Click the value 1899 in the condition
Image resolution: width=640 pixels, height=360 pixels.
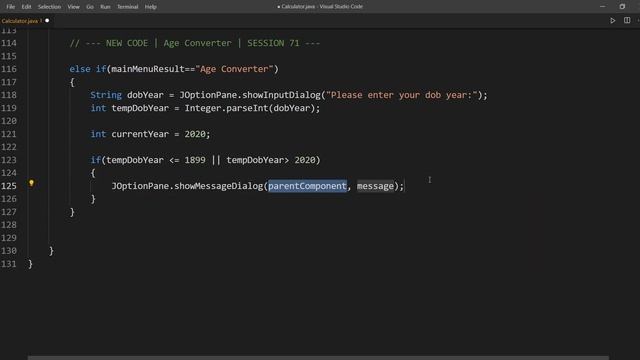click(195, 160)
